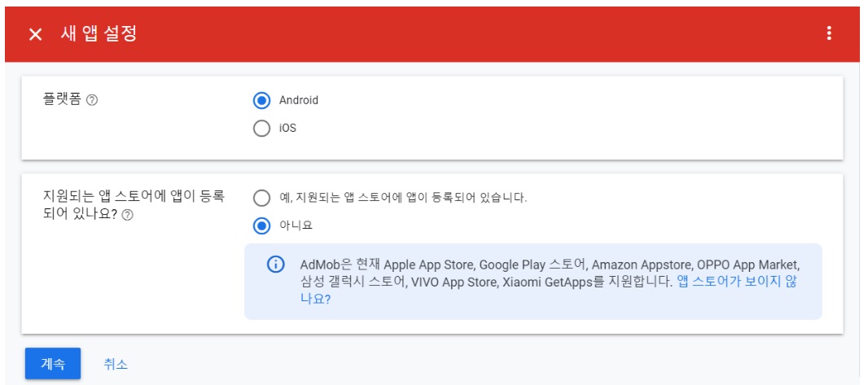Select the iOS platform radio button
Image resolution: width=868 pixels, height=385 pixels.
pyautogui.click(x=261, y=129)
